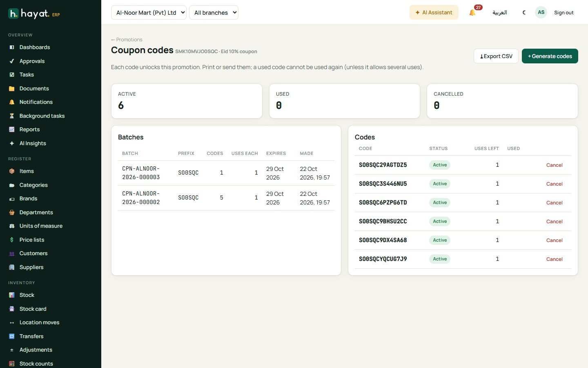Screen dimensions: 588x368
Task: Select batch CPN-ALNOOR-2026-000003 row
Action: coord(226,173)
